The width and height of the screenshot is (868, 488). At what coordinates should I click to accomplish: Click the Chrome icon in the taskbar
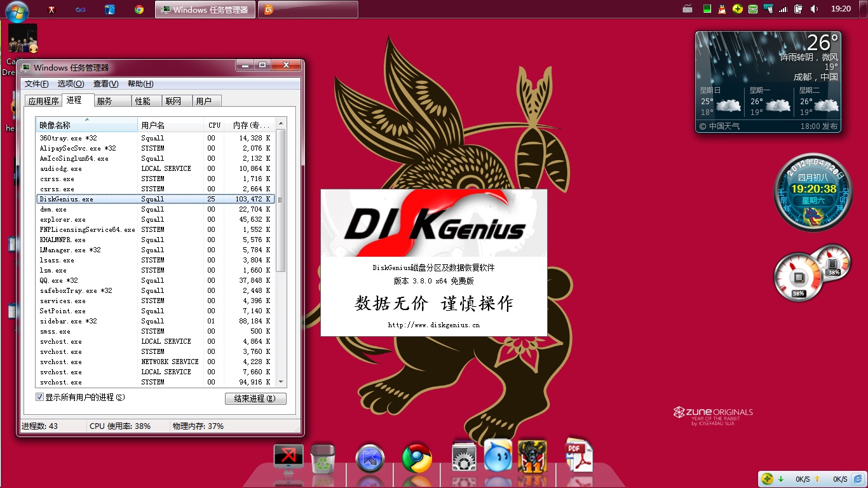coord(139,10)
